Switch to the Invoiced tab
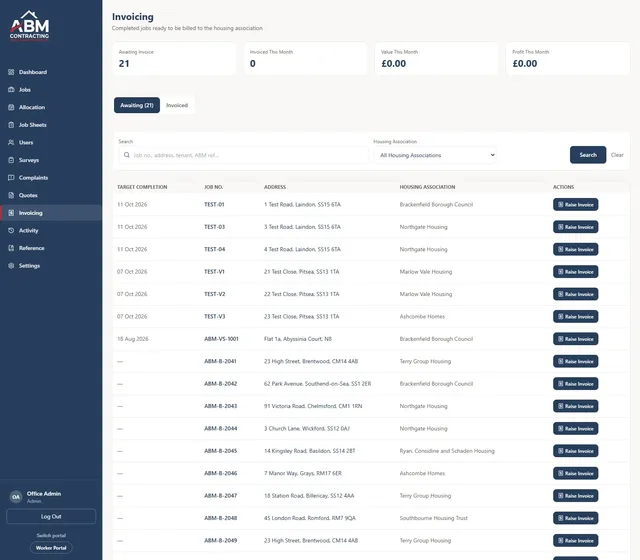The height and width of the screenshot is (560, 640). (177, 105)
